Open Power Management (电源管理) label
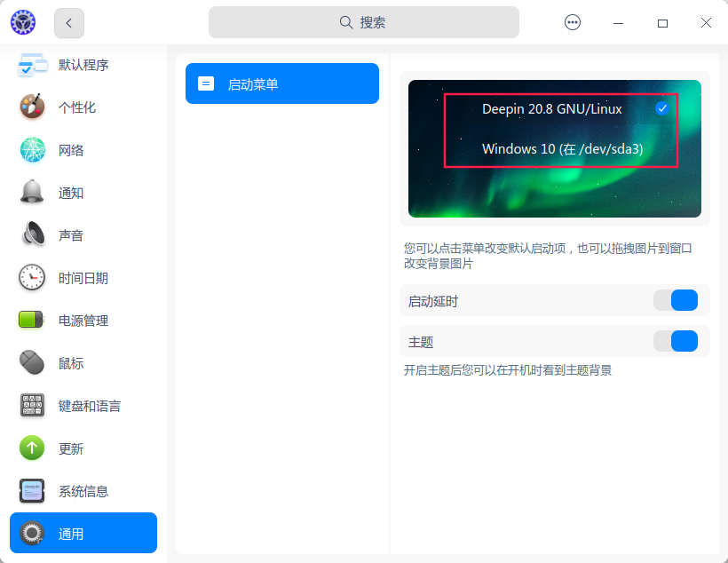This screenshot has height=563, width=728. pyautogui.click(x=83, y=321)
